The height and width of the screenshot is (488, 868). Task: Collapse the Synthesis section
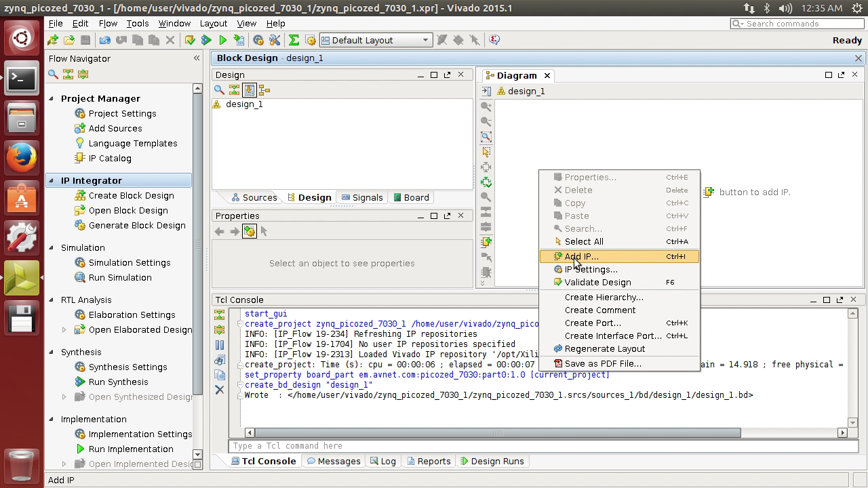click(x=51, y=352)
